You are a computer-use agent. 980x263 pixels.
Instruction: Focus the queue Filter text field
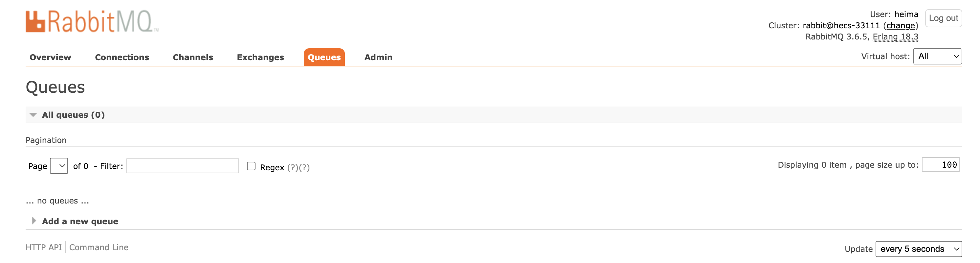point(183,166)
